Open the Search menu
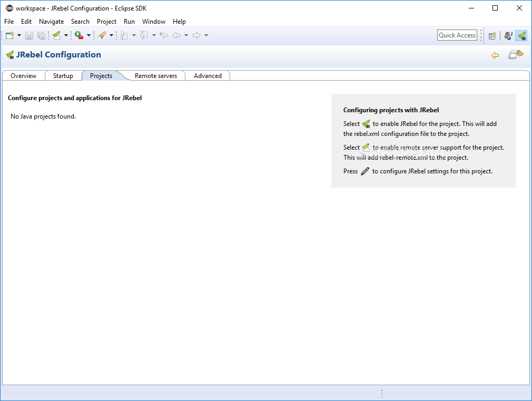The image size is (532, 401). (x=80, y=22)
